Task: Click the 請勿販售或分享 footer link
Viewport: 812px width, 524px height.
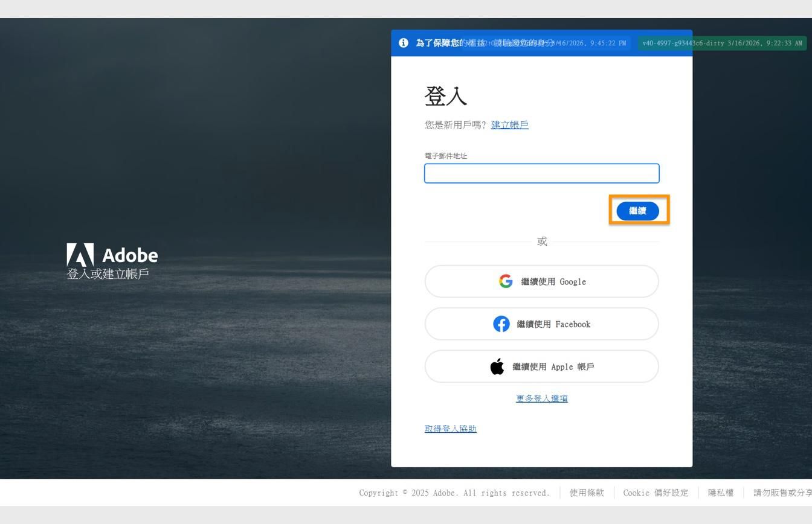Action: pyautogui.click(x=782, y=493)
